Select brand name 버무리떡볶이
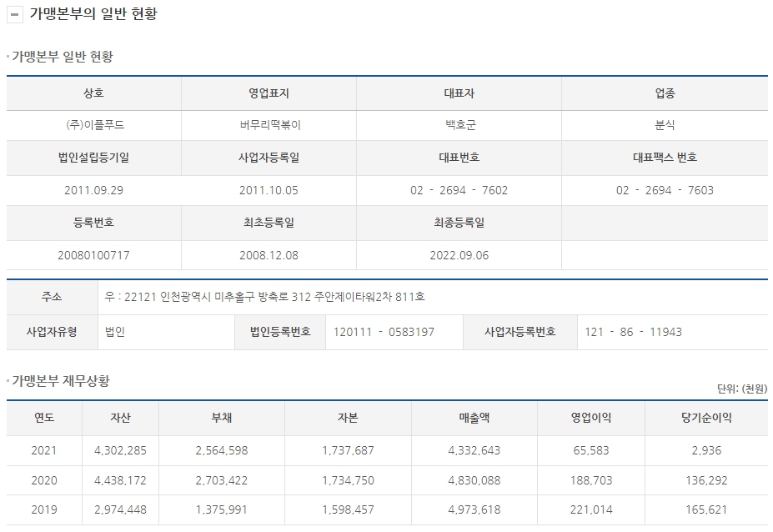 pyautogui.click(x=270, y=125)
